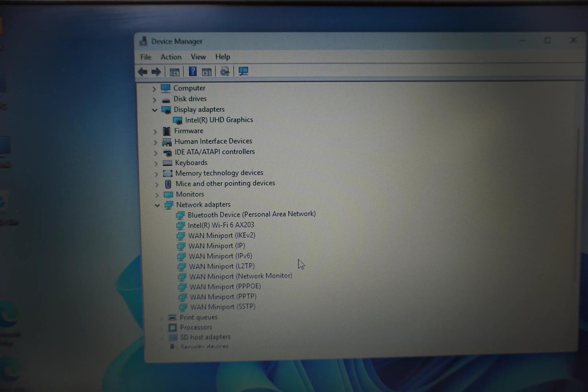Select the Monitors category label
Screen dimensions: 588x392
[x=190, y=194]
